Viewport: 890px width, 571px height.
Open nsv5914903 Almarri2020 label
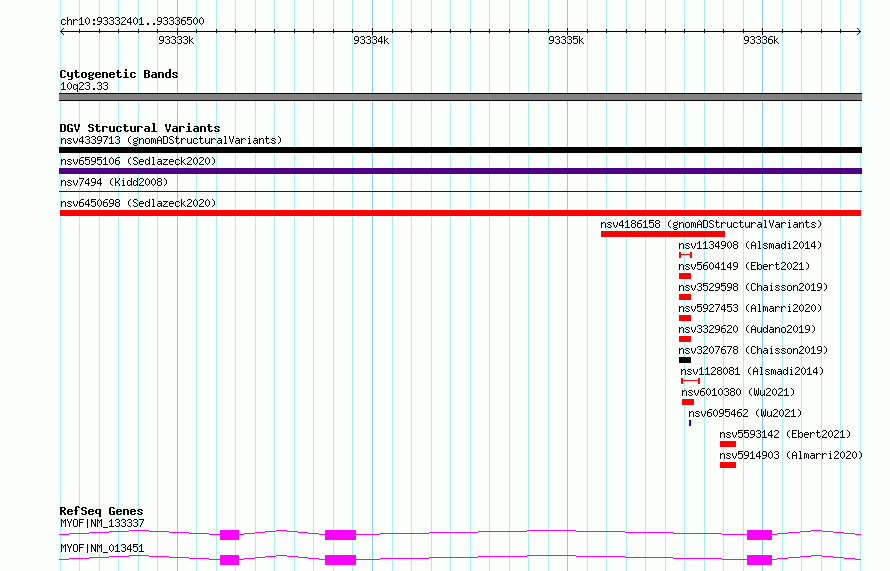coord(791,455)
